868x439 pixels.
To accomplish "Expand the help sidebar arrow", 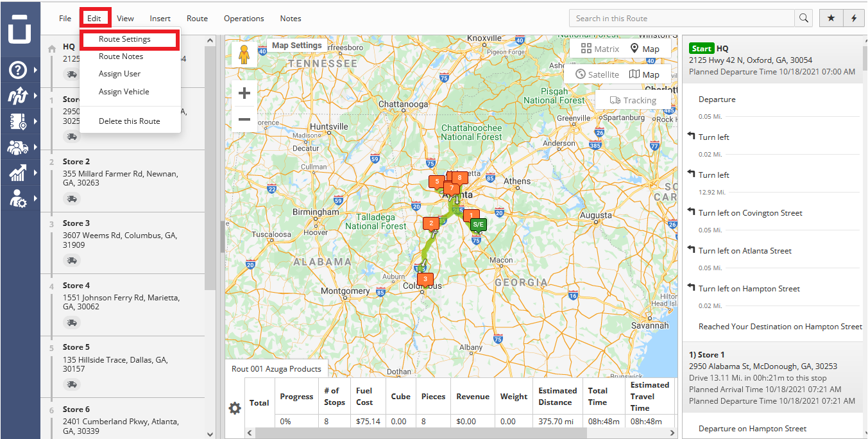I will click(x=35, y=70).
